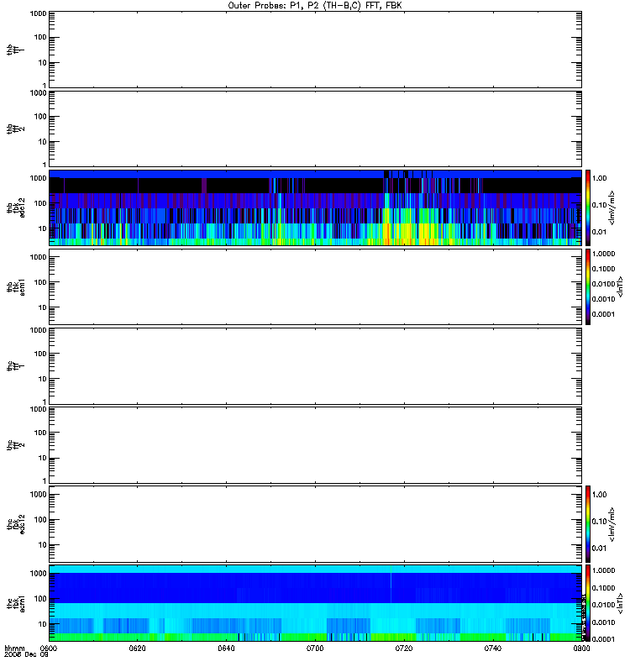630x672 pixels.
Task: Click the '0620' time axis label
Action: tap(137, 648)
